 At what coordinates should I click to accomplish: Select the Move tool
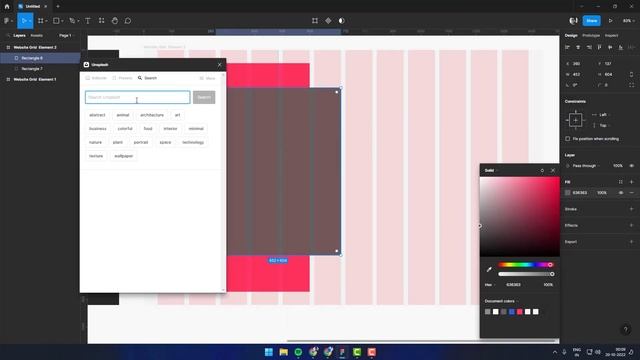[x=23, y=20]
